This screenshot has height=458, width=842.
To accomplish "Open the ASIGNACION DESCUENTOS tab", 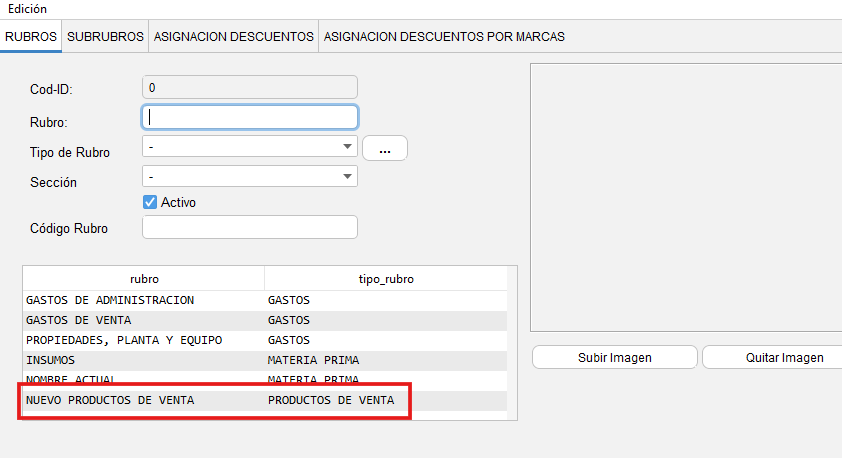I will pyautogui.click(x=233, y=36).
